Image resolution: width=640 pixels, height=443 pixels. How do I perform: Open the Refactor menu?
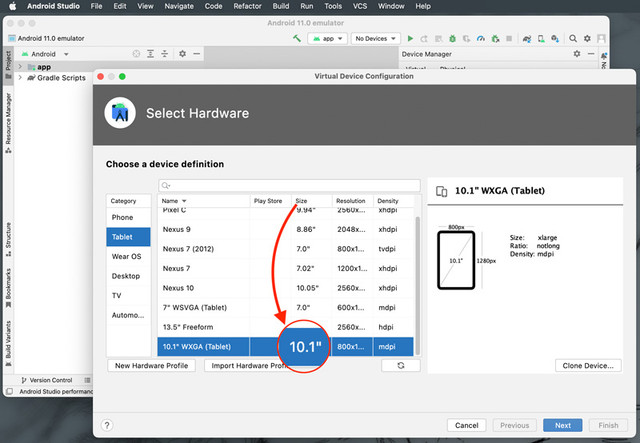pos(247,6)
